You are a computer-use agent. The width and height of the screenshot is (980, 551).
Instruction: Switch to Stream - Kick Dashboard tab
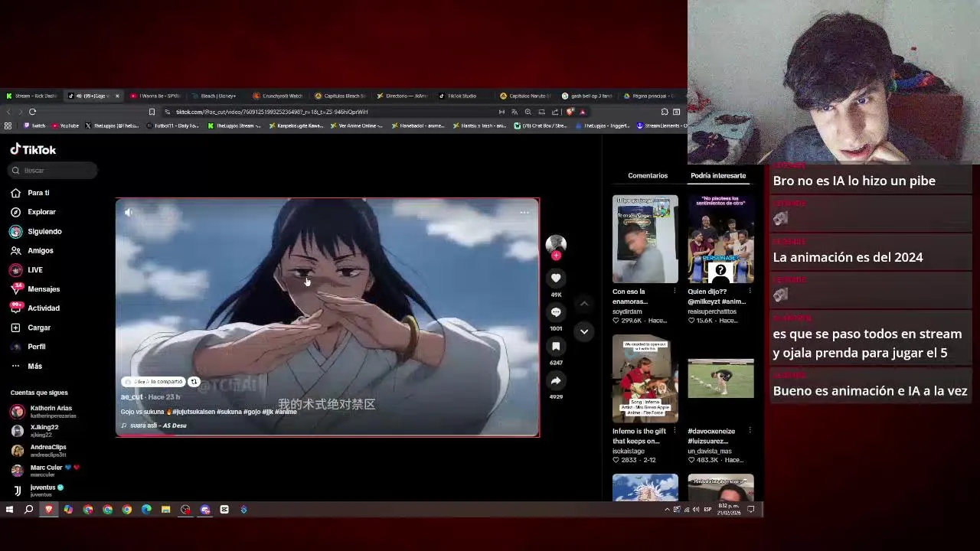[x=31, y=96]
